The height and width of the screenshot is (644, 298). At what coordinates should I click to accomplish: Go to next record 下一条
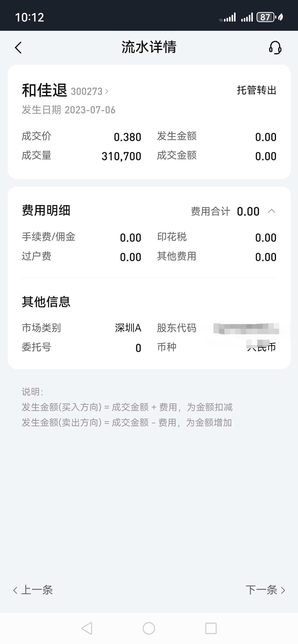point(266,590)
